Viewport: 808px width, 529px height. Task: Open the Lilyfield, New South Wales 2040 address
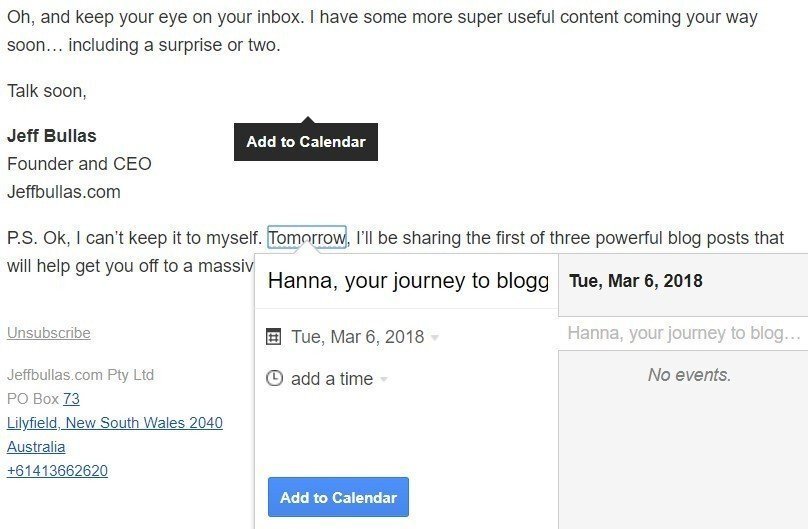[115, 423]
